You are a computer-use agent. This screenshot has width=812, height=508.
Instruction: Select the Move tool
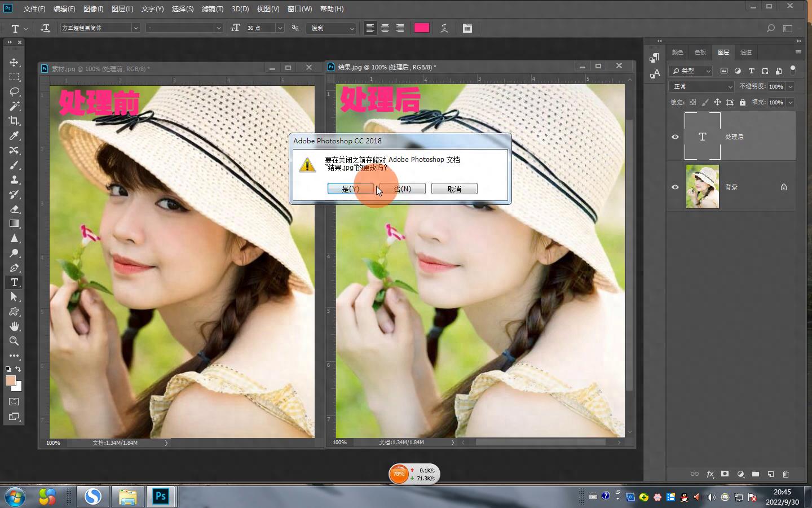tap(15, 62)
